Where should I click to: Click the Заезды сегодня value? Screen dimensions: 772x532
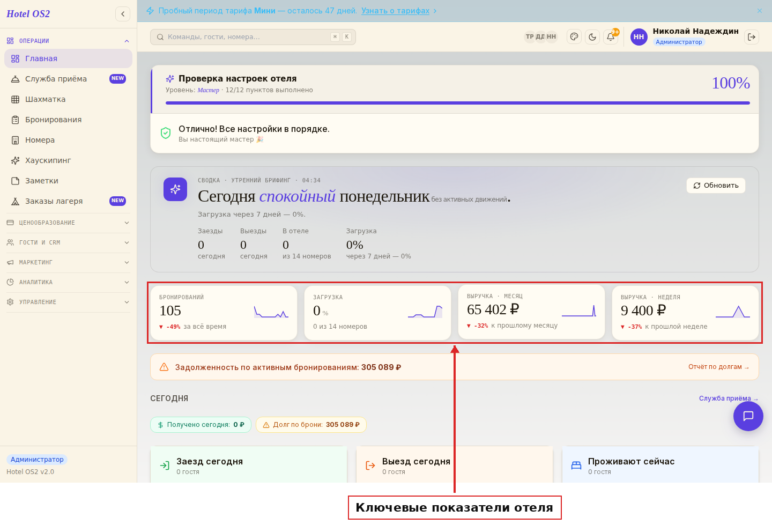pos(201,245)
